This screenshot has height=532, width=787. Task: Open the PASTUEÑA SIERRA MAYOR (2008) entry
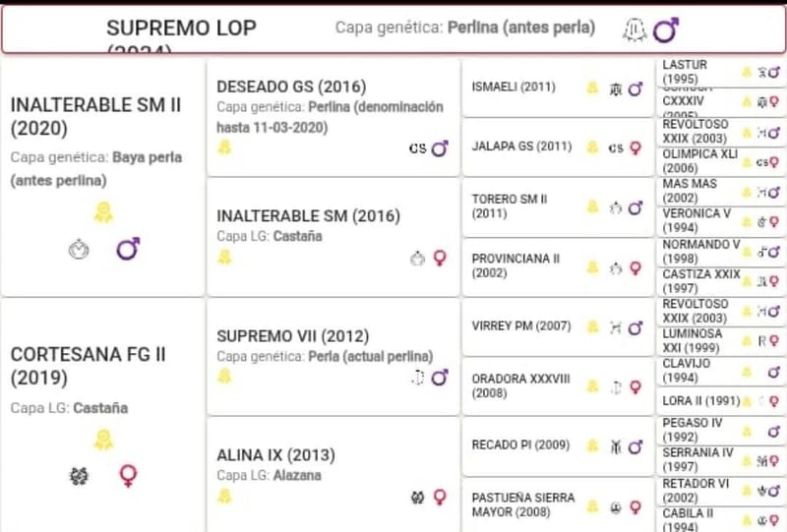point(523,504)
